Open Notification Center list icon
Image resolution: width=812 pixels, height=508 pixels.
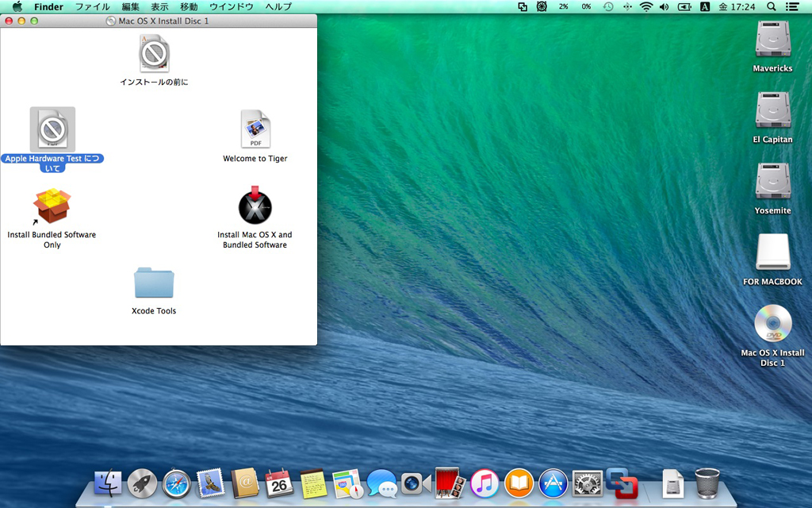click(x=792, y=6)
